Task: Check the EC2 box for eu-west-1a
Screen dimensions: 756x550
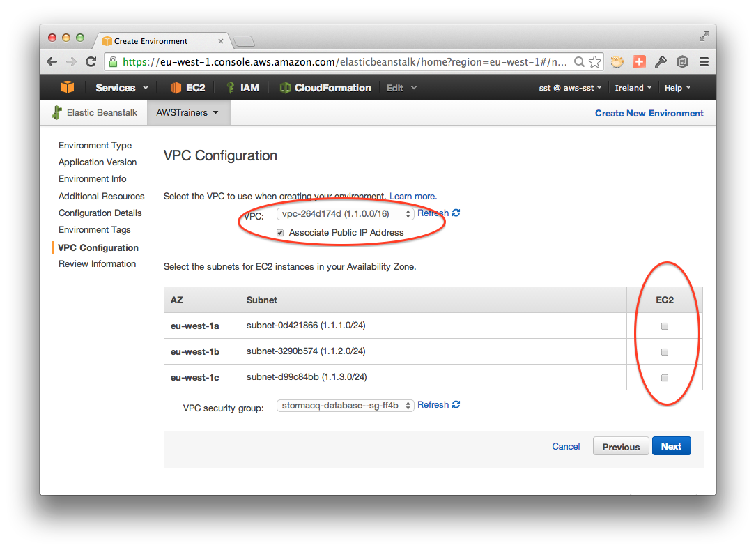Action: [x=665, y=326]
